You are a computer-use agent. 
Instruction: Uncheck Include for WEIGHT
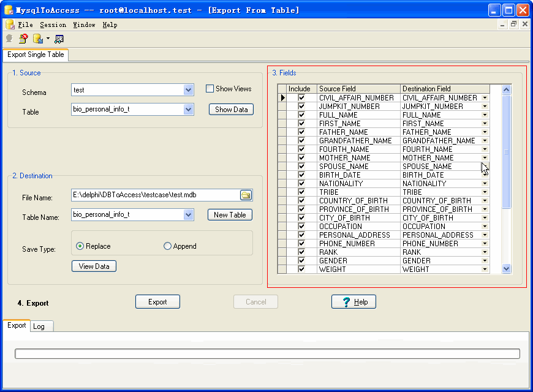(301, 269)
